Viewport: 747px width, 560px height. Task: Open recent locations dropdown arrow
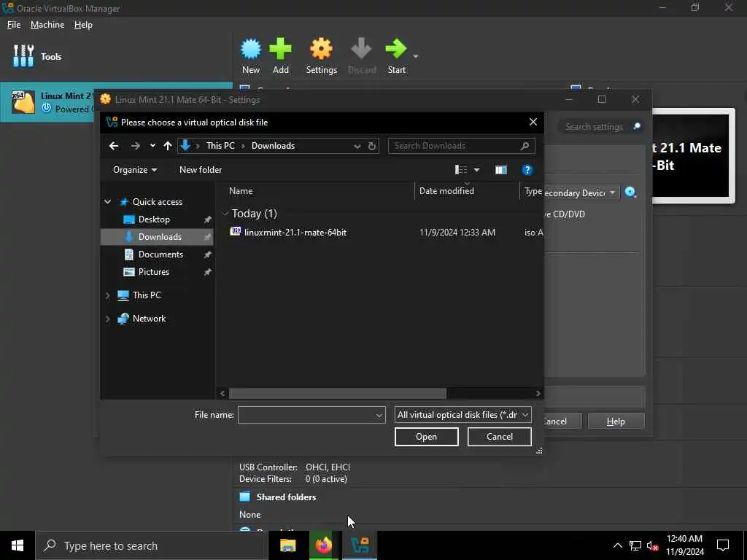[152, 146]
